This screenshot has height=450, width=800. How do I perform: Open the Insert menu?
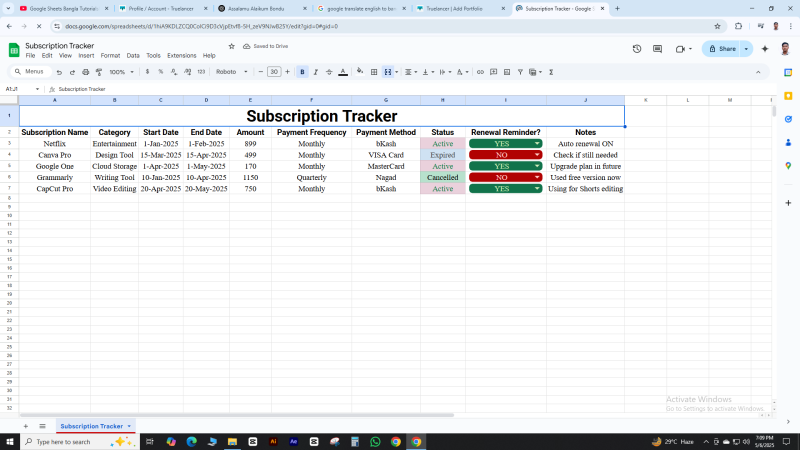(86, 56)
